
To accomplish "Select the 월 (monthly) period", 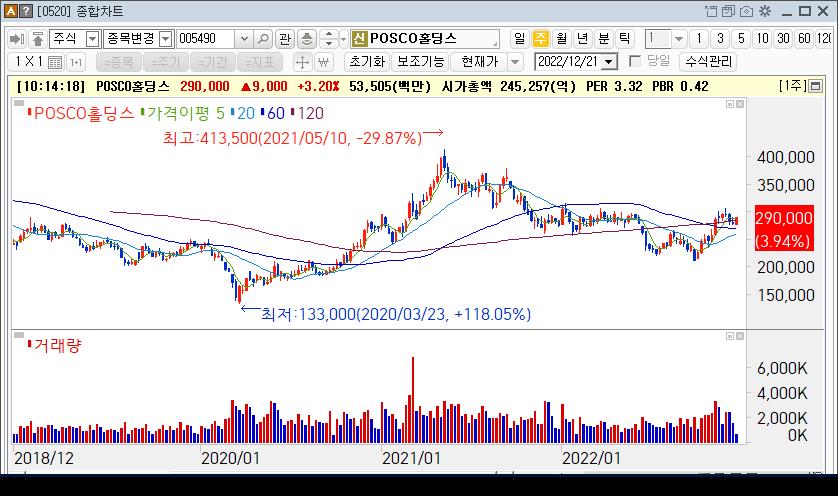I will pyautogui.click(x=561, y=38).
